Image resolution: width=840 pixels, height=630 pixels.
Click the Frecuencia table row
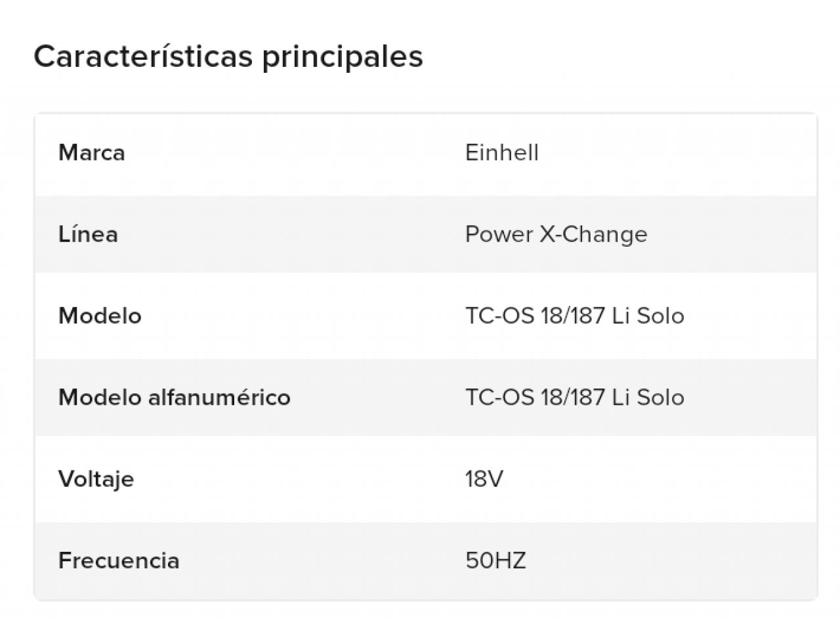coord(426,560)
